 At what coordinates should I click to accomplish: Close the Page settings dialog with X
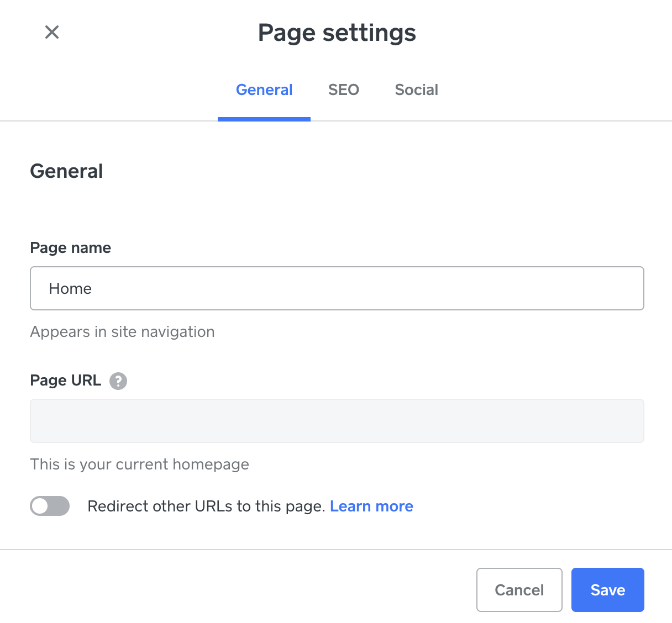click(x=52, y=32)
